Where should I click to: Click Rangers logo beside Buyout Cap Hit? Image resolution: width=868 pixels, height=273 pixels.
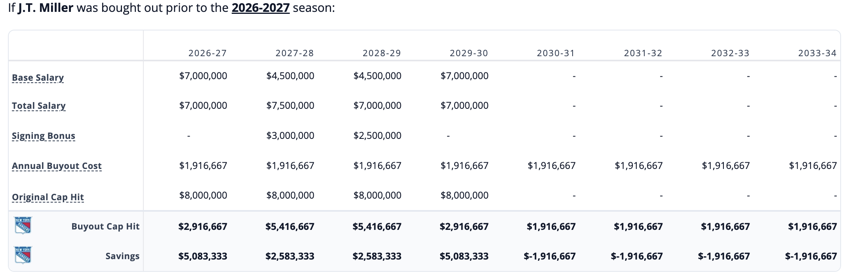[x=23, y=226]
